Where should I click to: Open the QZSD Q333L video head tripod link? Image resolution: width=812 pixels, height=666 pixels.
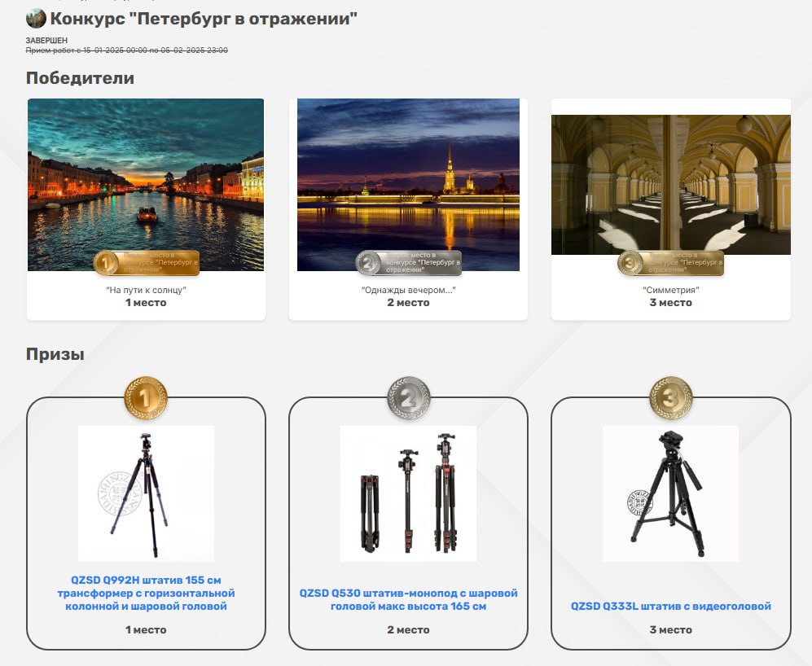[x=670, y=606]
